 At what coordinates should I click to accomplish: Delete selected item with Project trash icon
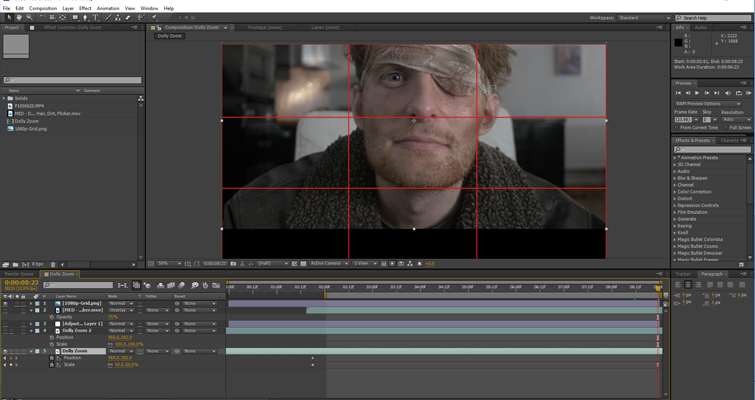53,263
